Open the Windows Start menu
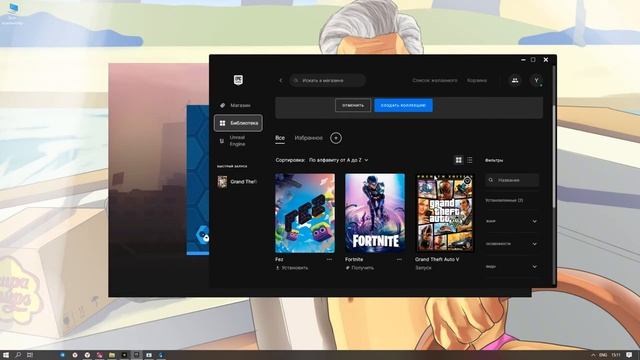Viewport: 640px width, 360px height. (x=6, y=355)
